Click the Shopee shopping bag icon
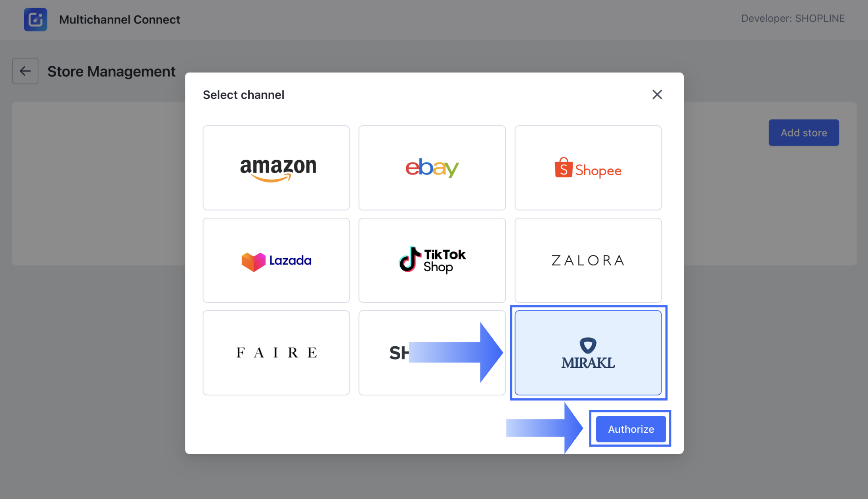Screen dimensions: 868x499 (563, 167)
